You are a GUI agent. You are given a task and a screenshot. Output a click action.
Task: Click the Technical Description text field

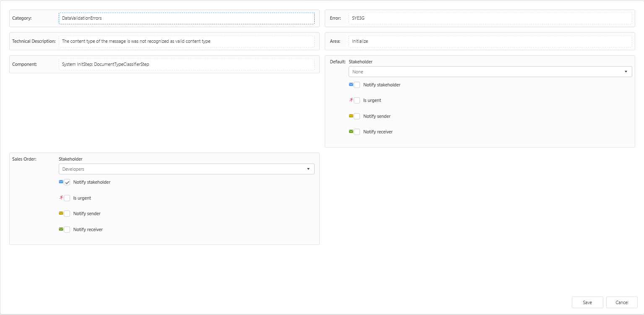(x=187, y=41)
